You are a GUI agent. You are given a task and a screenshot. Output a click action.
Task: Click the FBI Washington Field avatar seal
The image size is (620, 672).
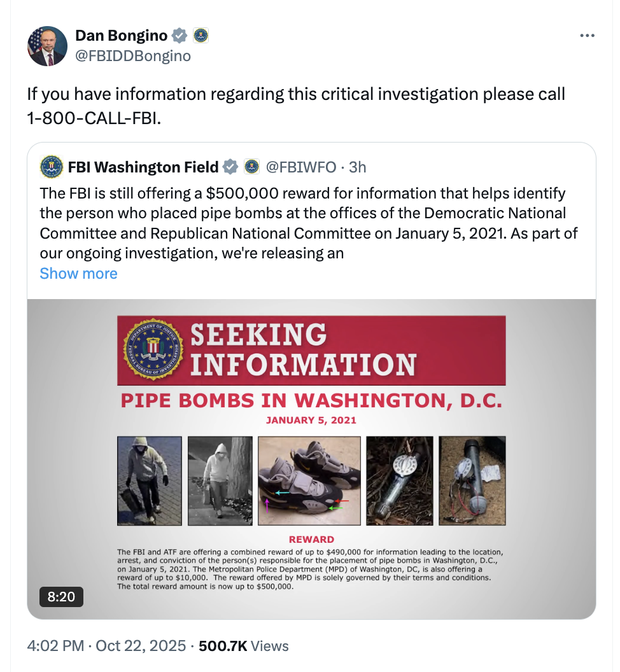tap(52, 167)
